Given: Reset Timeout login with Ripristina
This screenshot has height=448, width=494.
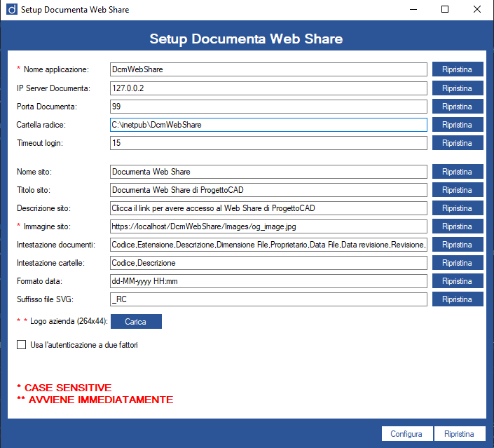Looking at the screenshot, I should pos(458,143).
